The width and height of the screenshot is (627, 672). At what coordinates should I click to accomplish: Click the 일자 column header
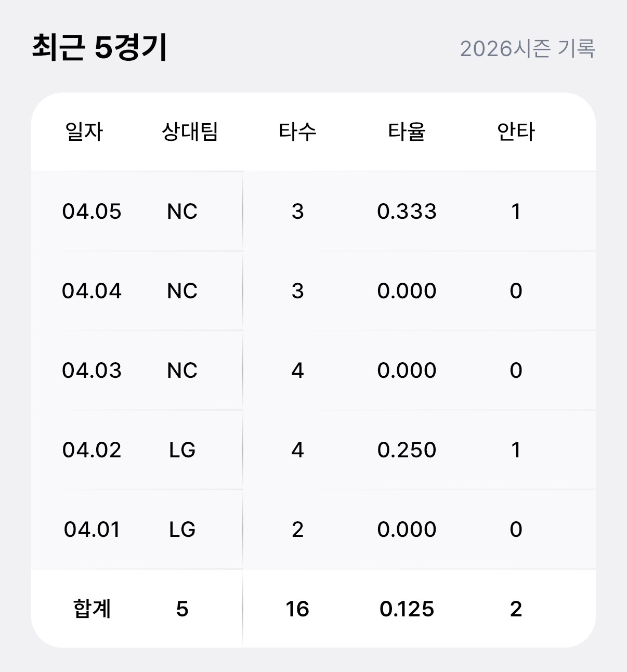(84, 131)
